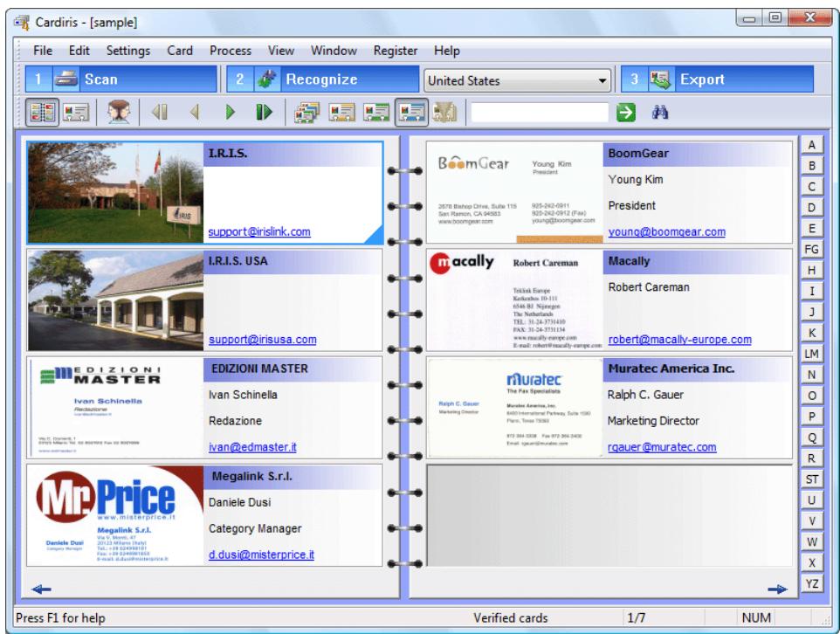Click the search text input field
The height and width of the screenshot is (634, 840).
click(540, 113)
